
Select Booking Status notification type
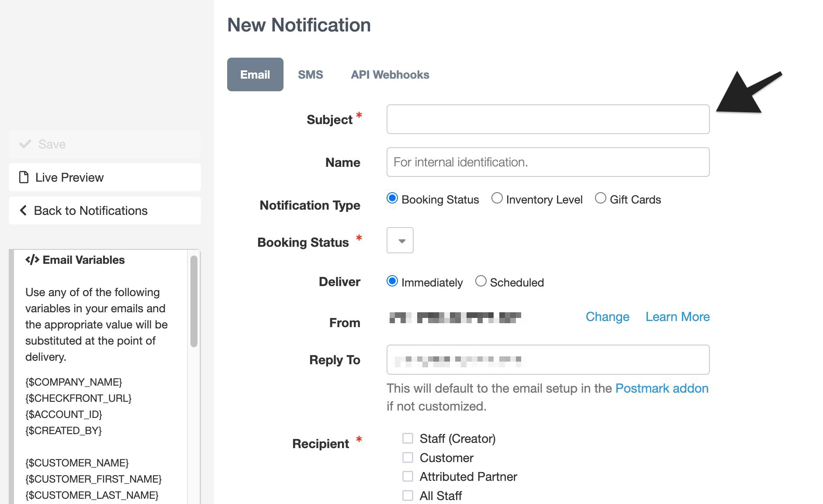pos(392,198)
